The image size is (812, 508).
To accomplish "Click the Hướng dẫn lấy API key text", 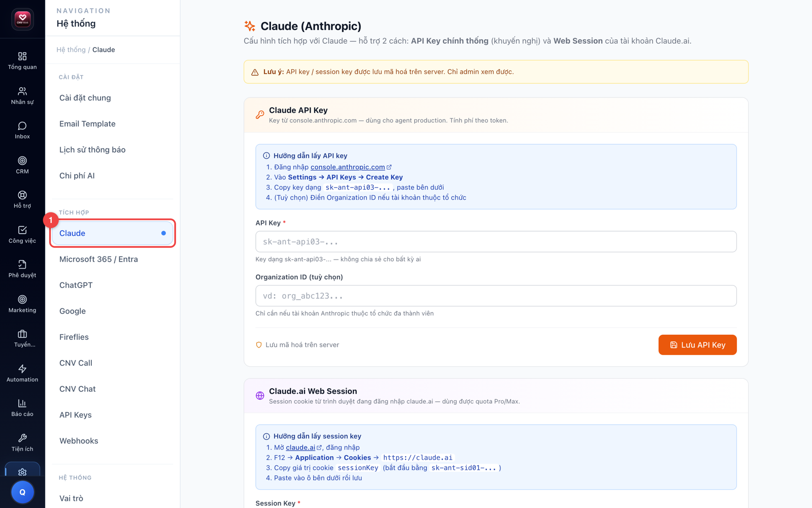I will 311,156.
